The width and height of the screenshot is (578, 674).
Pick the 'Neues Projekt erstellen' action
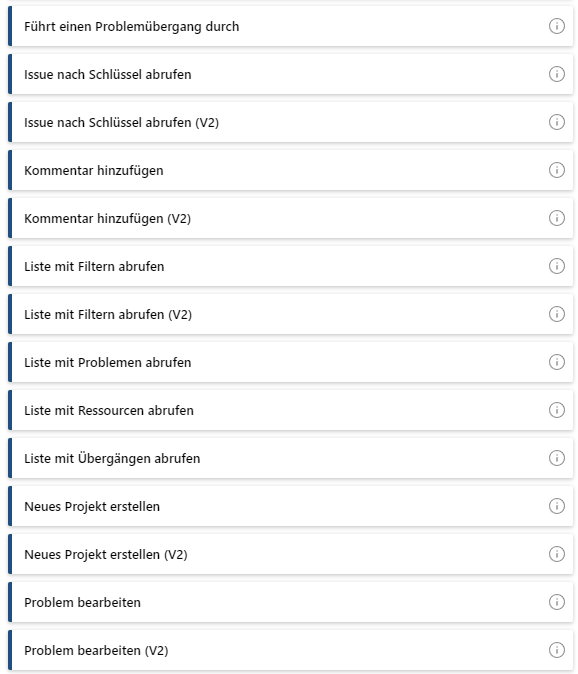[x=291, y=506]
